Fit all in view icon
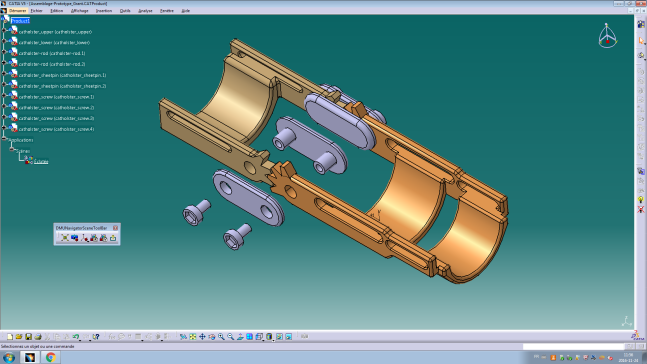Screen dimensions: 647x364 click(193, 337)
